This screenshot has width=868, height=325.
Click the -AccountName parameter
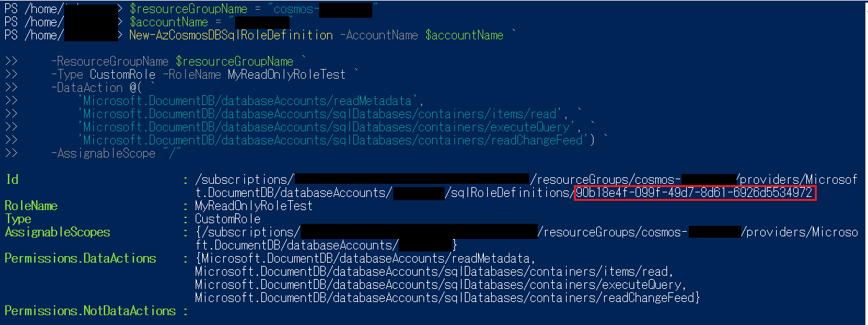[x=380, y=35]
